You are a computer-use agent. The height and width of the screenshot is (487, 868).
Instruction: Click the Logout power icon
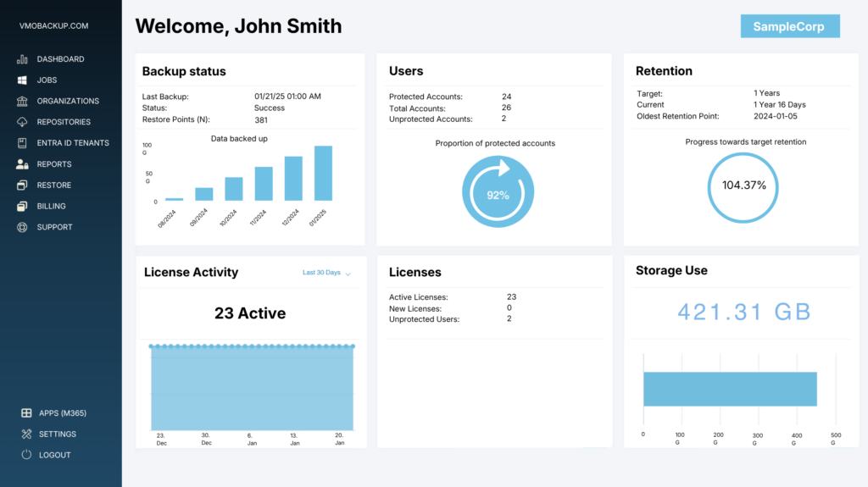point(26,455)
